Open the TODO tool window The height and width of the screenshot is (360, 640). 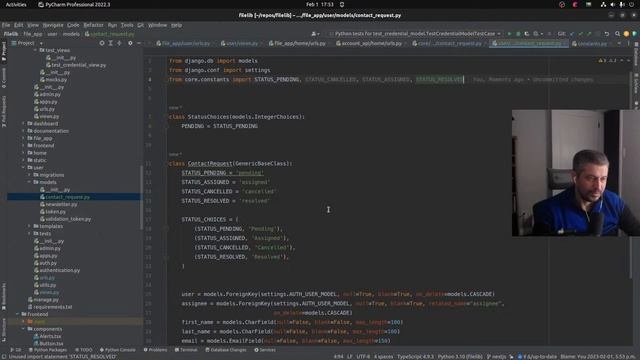(84, 350)
